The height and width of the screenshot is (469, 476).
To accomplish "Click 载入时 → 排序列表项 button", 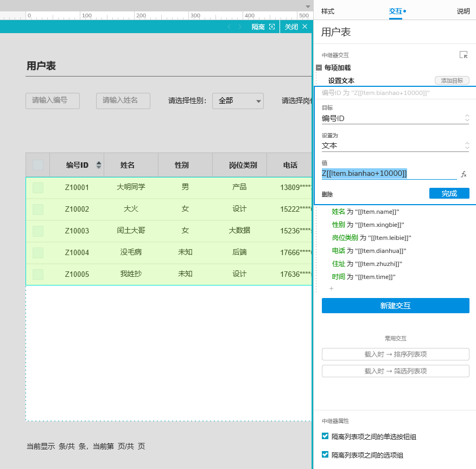I will 395,354.
